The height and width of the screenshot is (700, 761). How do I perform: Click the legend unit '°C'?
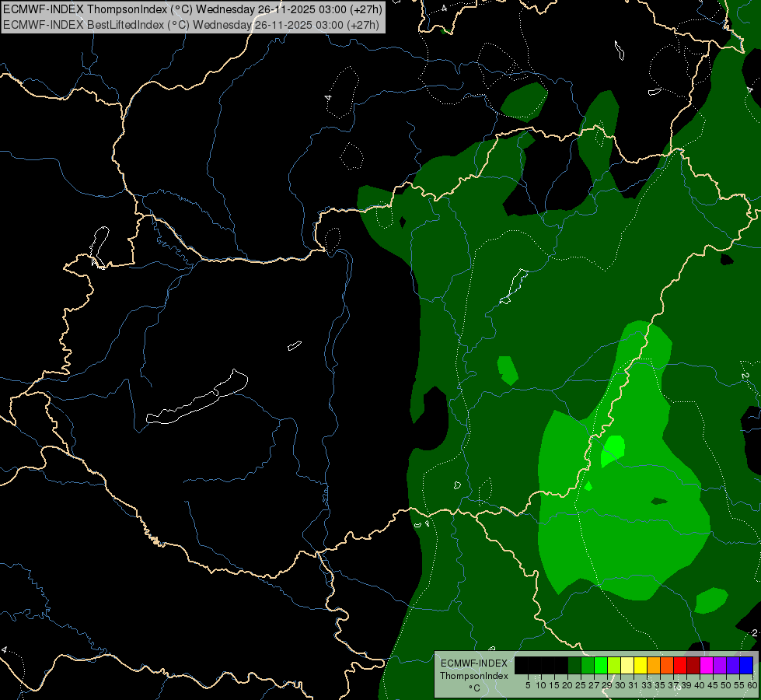tap(474, 688)
